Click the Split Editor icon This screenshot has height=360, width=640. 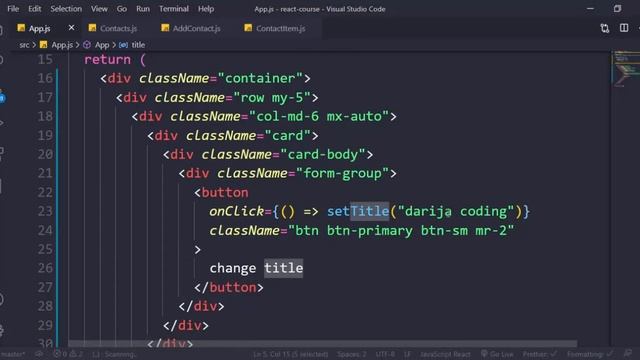click(624, 28)
